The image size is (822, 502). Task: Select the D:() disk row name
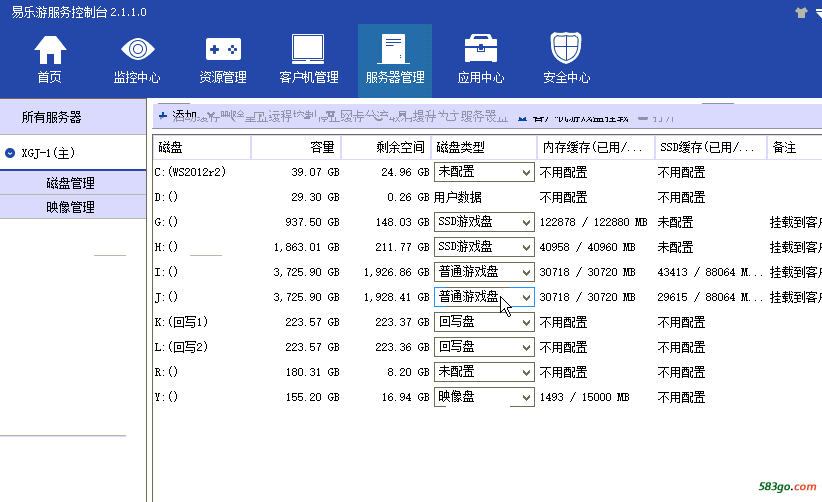[x=166, y=197]
